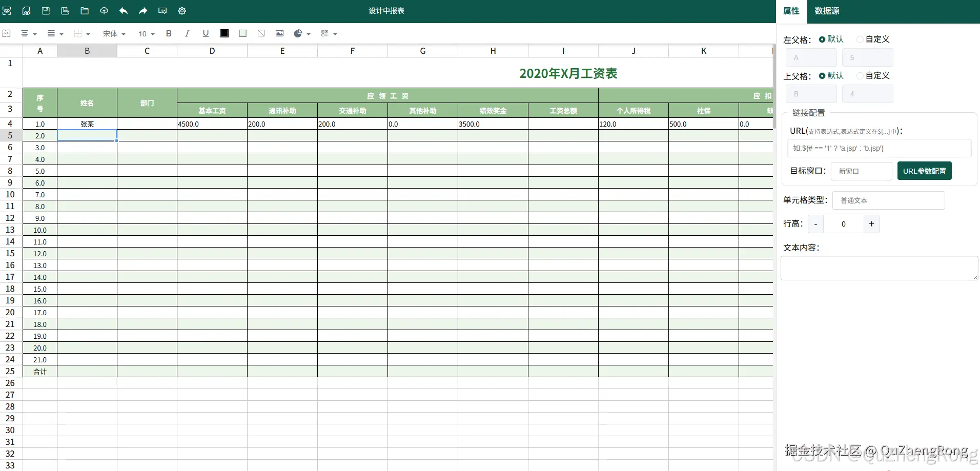Toggle bold formatting
The image size is (980, 471).
click(169, 33)
